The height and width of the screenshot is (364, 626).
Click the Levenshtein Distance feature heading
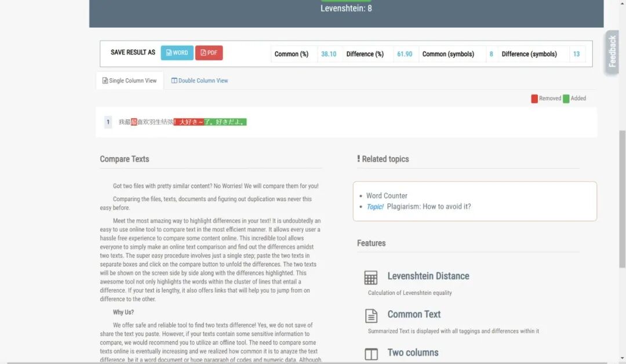(428, 276)
